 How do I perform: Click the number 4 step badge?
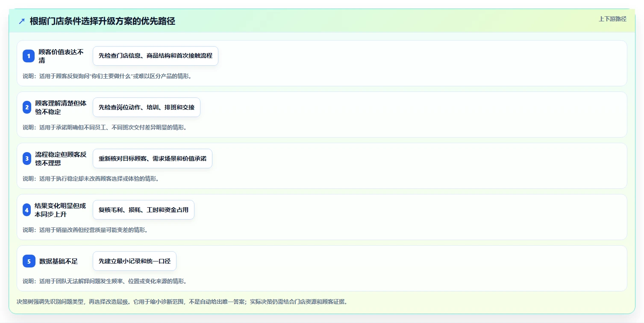coord(27,210)
